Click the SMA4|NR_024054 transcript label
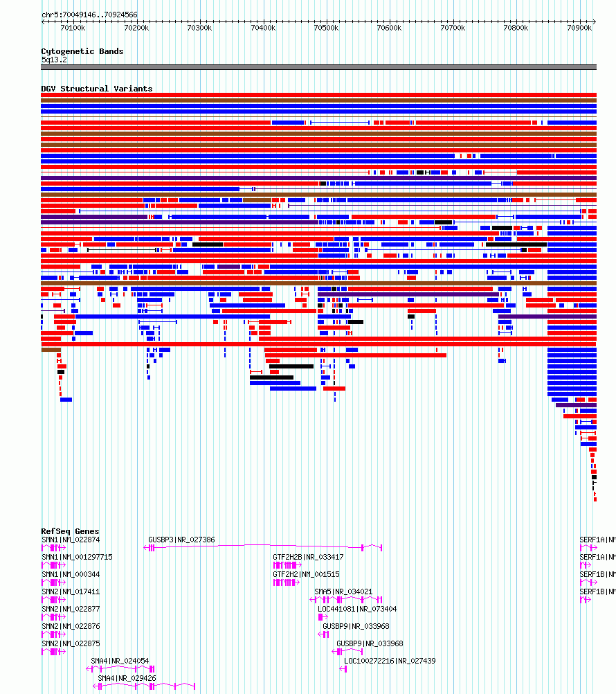 [120, 661]
